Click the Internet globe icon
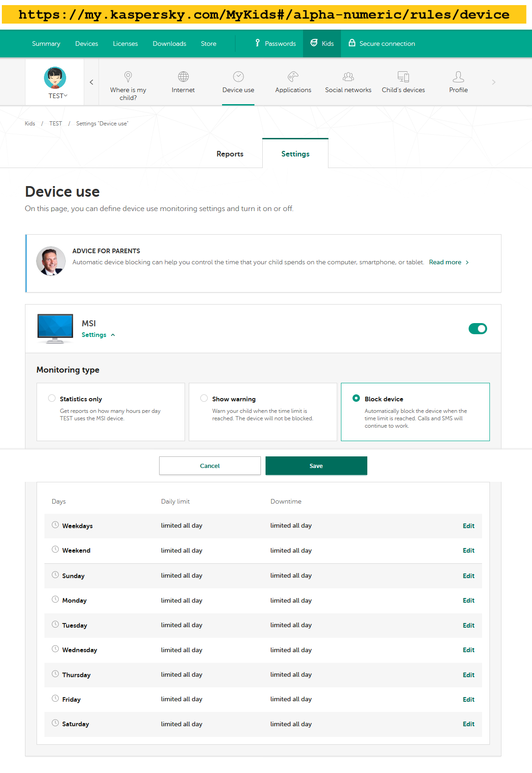Image resolution: width=532 pixels, height=773 pixels. point(183,76)
